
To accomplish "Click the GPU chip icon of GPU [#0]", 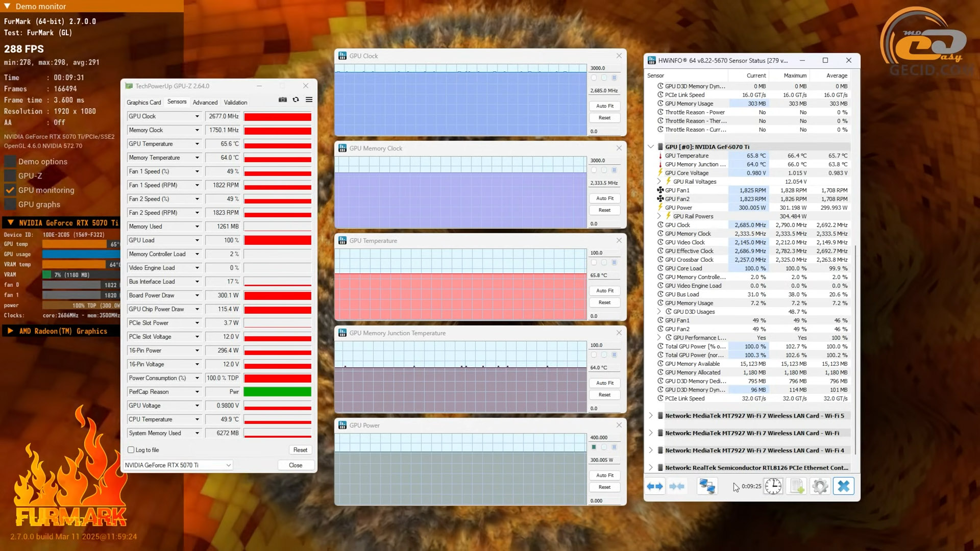I will (x=660, y=147).
